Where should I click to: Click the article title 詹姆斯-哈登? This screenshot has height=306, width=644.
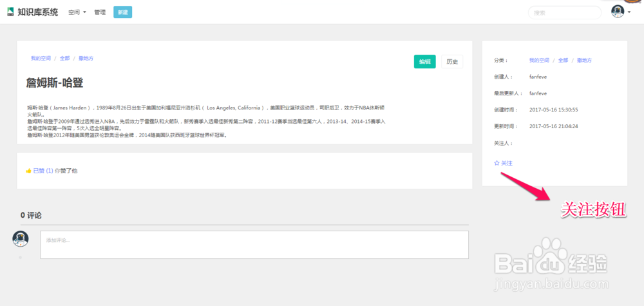tap(55, 83)
